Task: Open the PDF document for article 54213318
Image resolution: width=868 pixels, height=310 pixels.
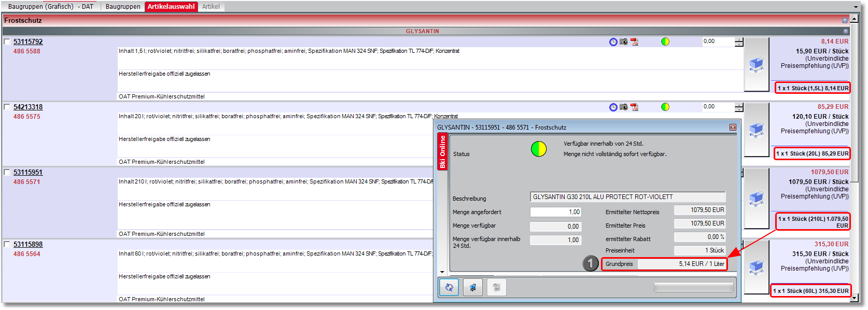Action: click(634, 107)
